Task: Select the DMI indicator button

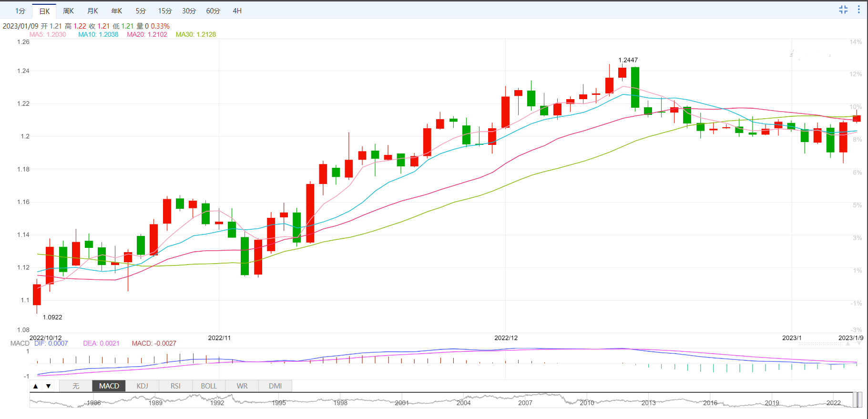Action: pyautogui.click(x=275, y=386)
